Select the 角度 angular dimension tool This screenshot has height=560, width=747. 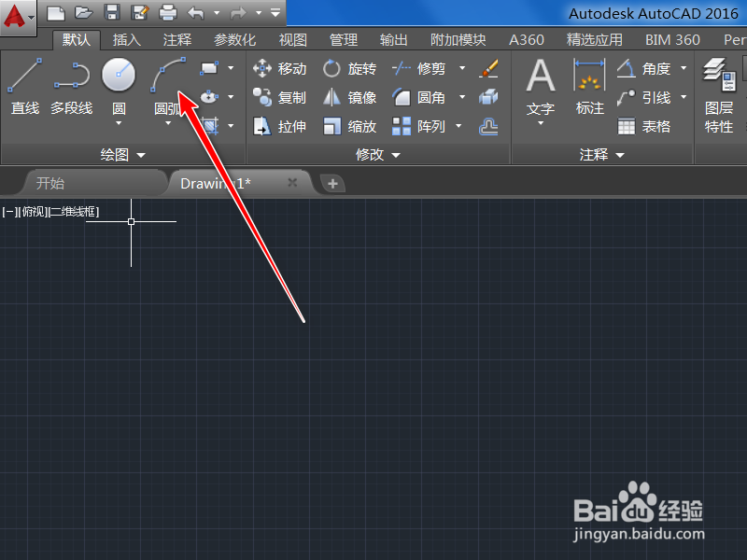tap(644, 68)
